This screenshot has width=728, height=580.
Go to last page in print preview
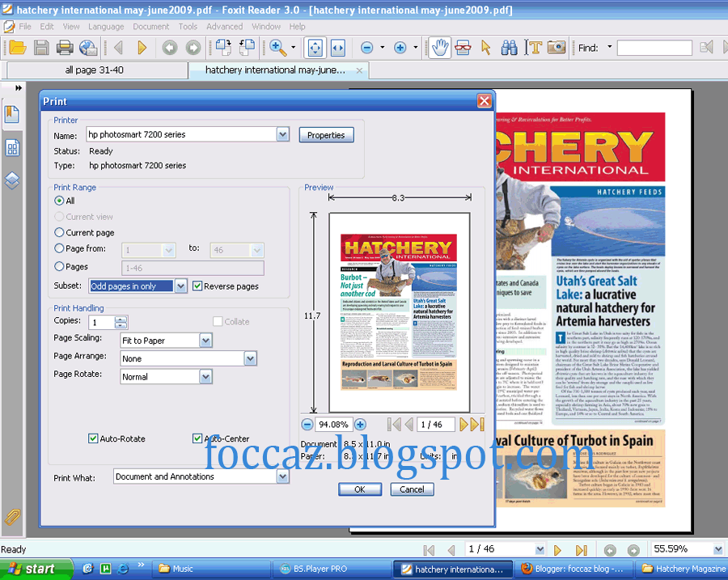point(478,424)
